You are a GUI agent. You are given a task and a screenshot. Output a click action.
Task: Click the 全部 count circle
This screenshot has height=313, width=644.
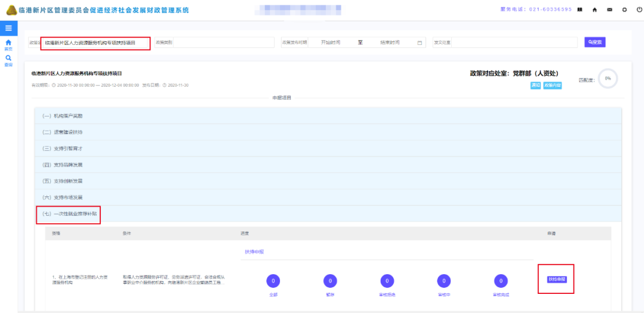[273, 281]
